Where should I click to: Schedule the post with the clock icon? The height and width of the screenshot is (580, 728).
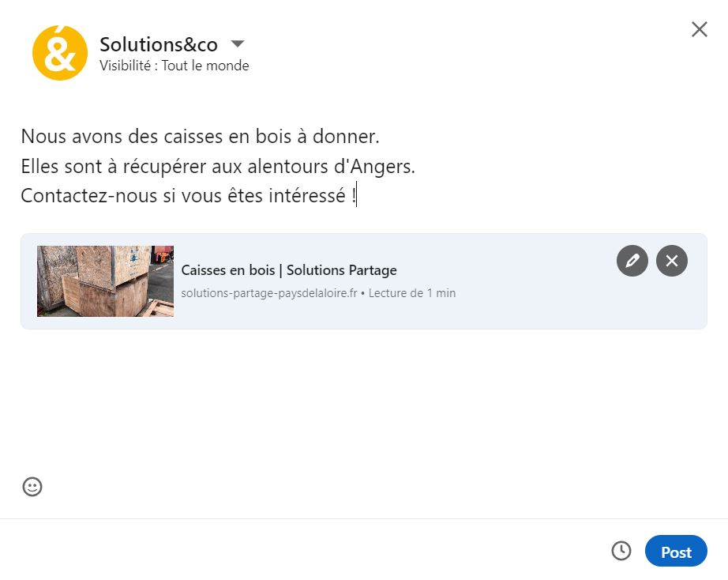point(621,551)
